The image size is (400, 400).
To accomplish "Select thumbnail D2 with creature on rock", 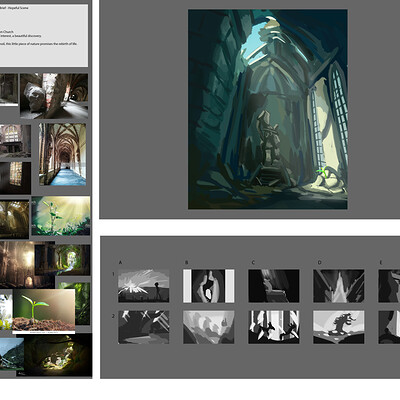I will 339,327.
